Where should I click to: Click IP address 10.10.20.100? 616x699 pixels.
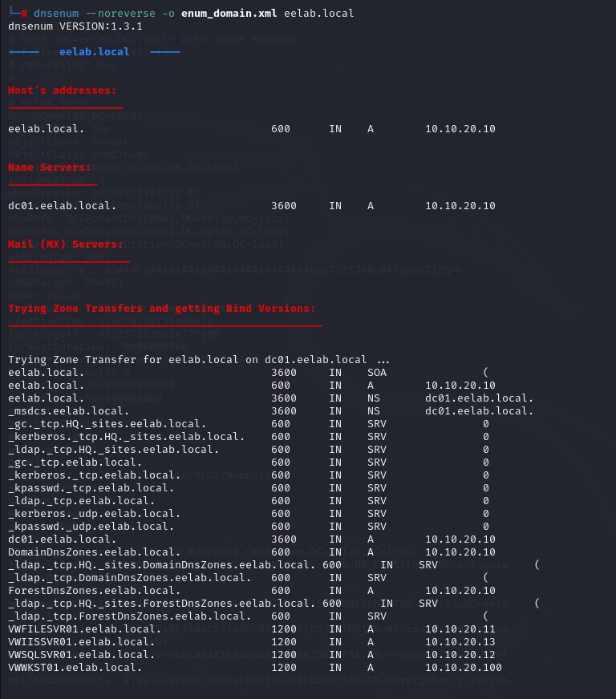point(464,668)
